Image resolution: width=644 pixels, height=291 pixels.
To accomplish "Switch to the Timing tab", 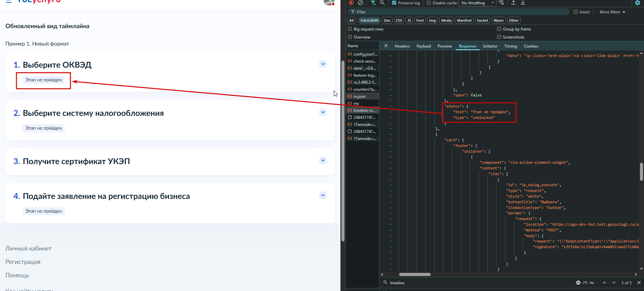I will click(511, 46).
